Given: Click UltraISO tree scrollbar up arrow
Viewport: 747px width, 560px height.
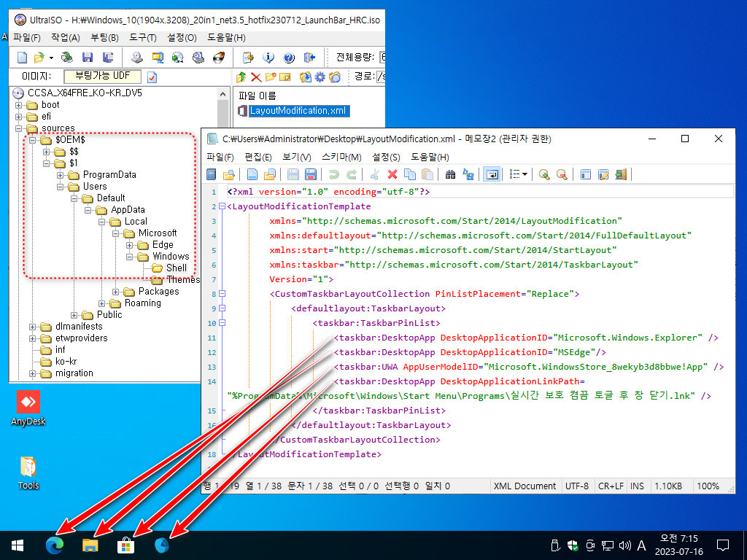Looking at the screenshot, I should pos(222,94).
